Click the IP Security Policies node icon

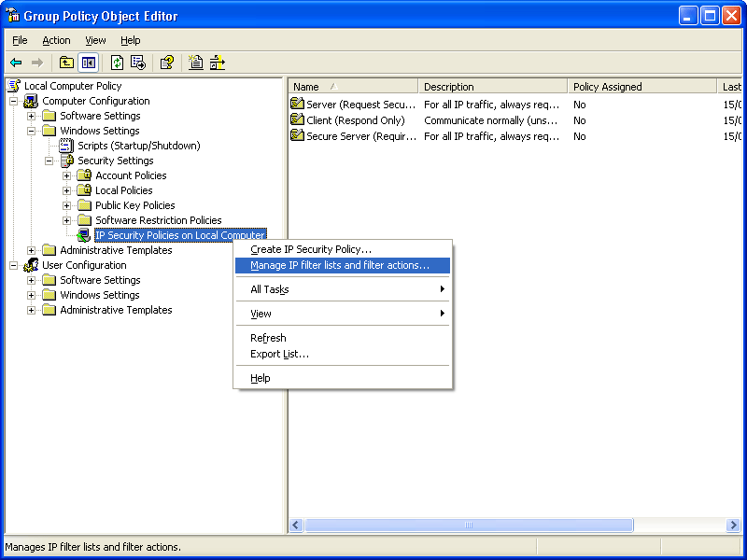pyautogui.click(x=84, y=235)
